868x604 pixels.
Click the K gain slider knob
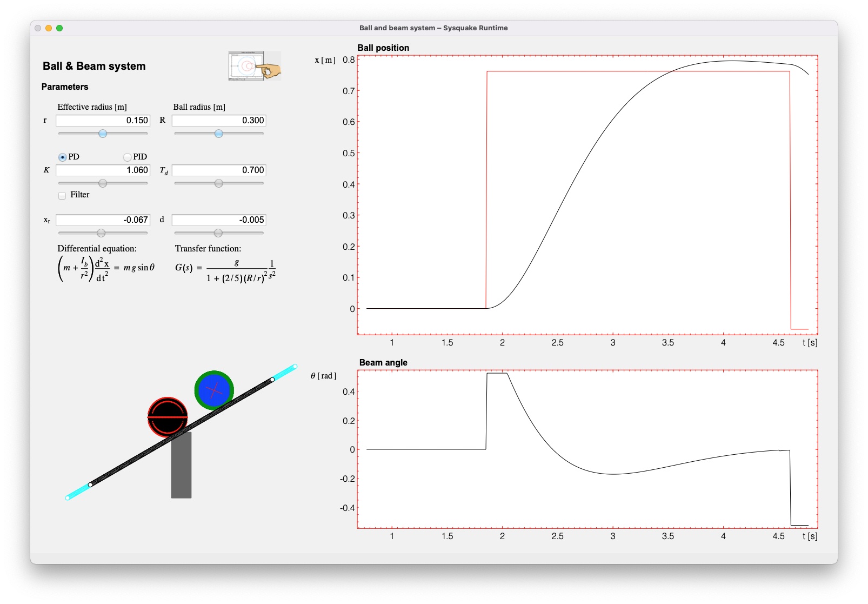102,183
